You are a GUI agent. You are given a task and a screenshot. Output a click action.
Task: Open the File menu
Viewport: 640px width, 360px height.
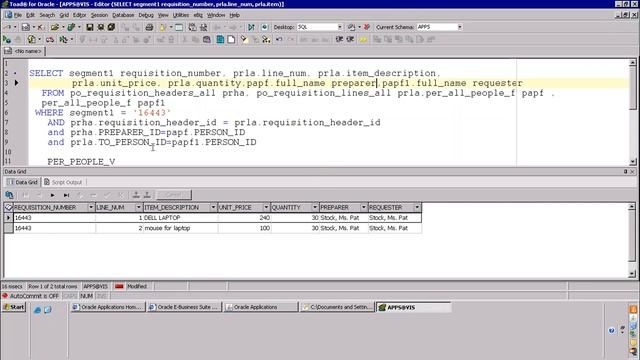[18, 15]
